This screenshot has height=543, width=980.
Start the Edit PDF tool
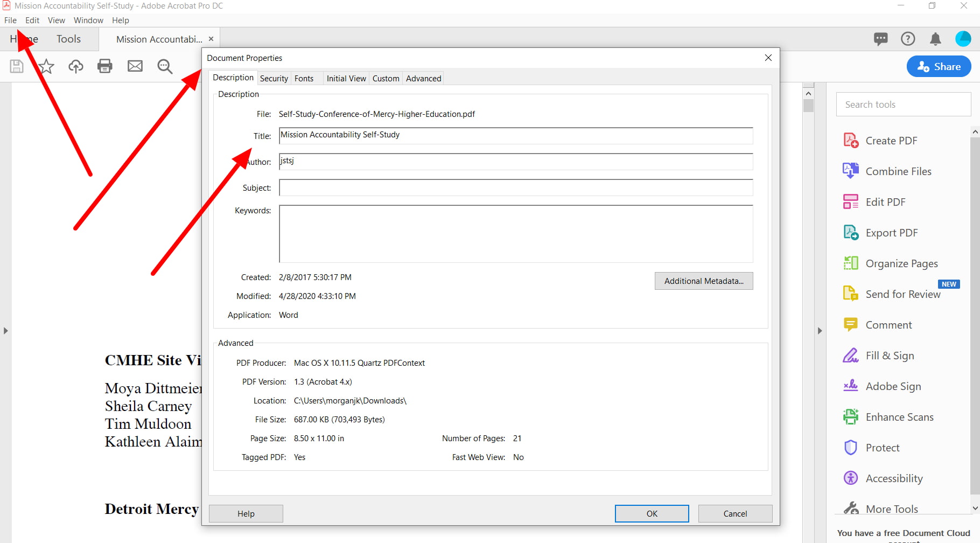[x=874, y=202]
